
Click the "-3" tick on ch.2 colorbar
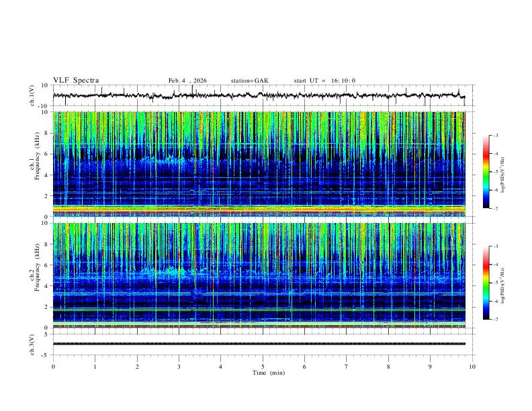pos(495,246)
